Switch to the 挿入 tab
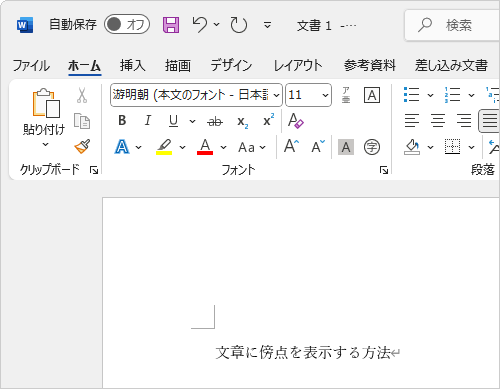 [x=133, y=65]
